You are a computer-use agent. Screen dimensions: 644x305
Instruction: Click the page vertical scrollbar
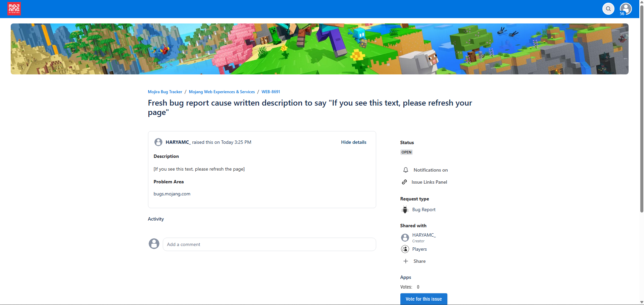(x=642, y=109)
